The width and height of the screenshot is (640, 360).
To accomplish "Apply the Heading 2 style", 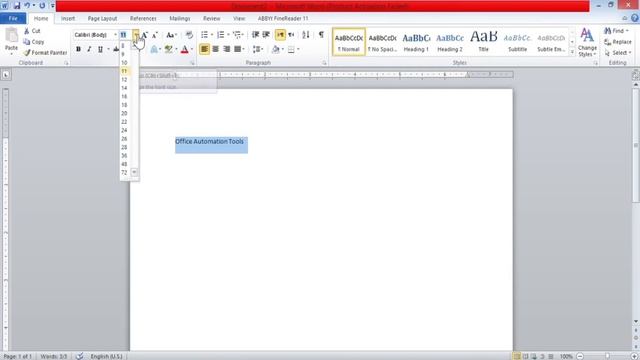I will 450,41.
